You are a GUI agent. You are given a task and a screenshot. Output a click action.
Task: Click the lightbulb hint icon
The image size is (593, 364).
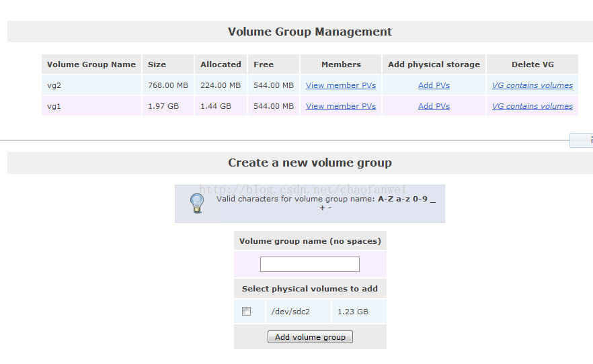click(x=196, y=203)
